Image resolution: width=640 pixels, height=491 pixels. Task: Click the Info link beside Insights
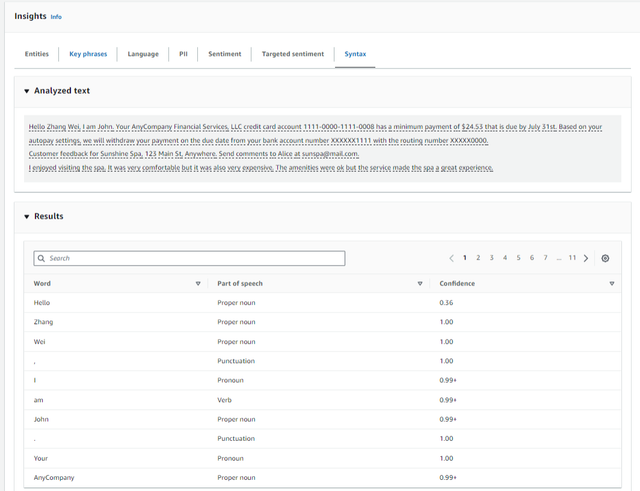coord(56,17)
